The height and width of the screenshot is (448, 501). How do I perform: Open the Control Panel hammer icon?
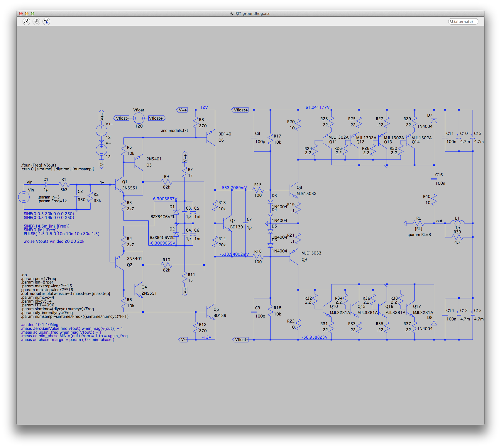coord(46,21)
